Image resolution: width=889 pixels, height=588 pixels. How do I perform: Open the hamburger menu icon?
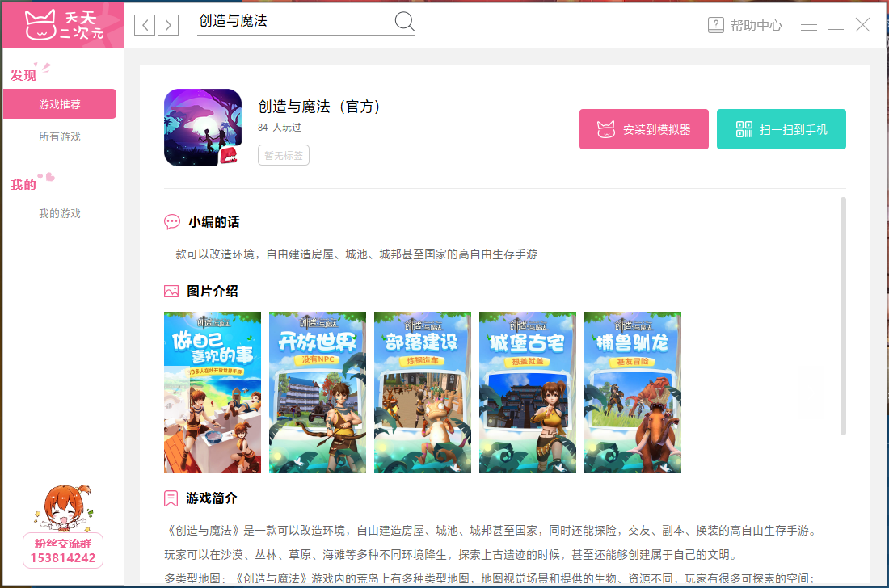(808, 25)
